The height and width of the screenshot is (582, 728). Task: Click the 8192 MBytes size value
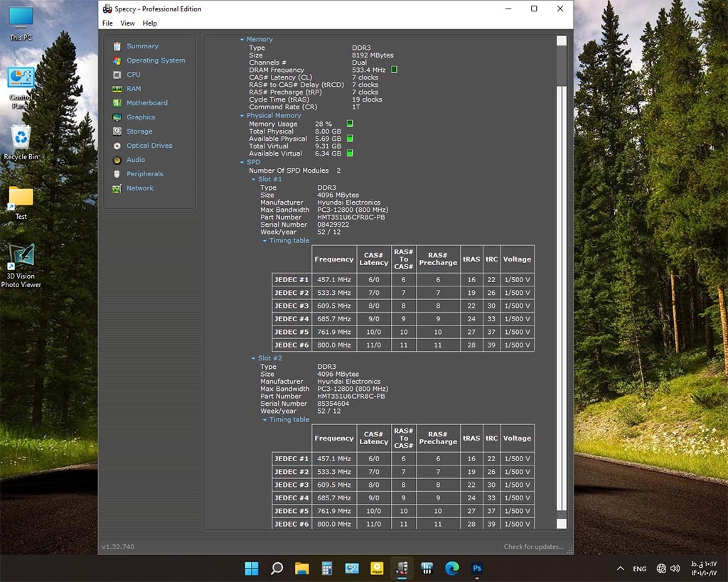373,55
